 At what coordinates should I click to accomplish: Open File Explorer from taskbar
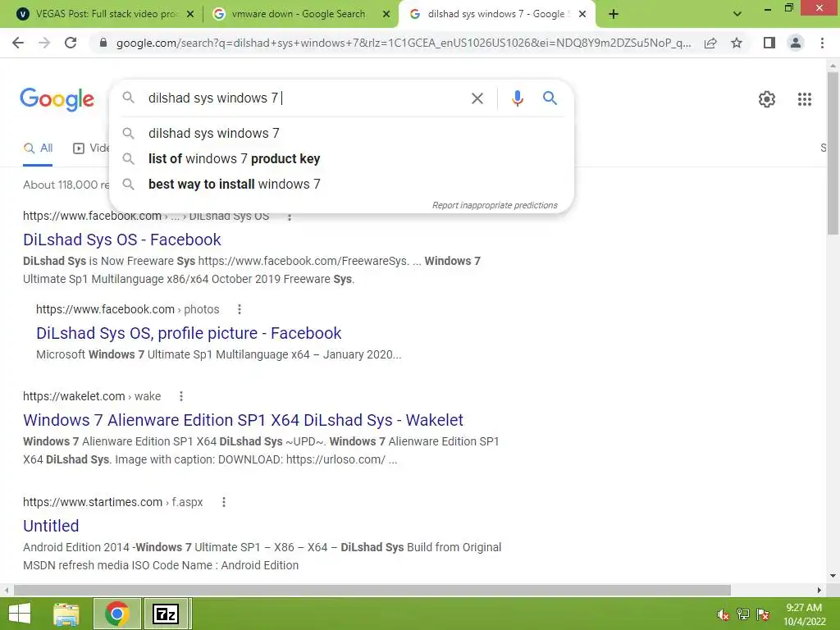pyautogui.click(x=66, y=614)
